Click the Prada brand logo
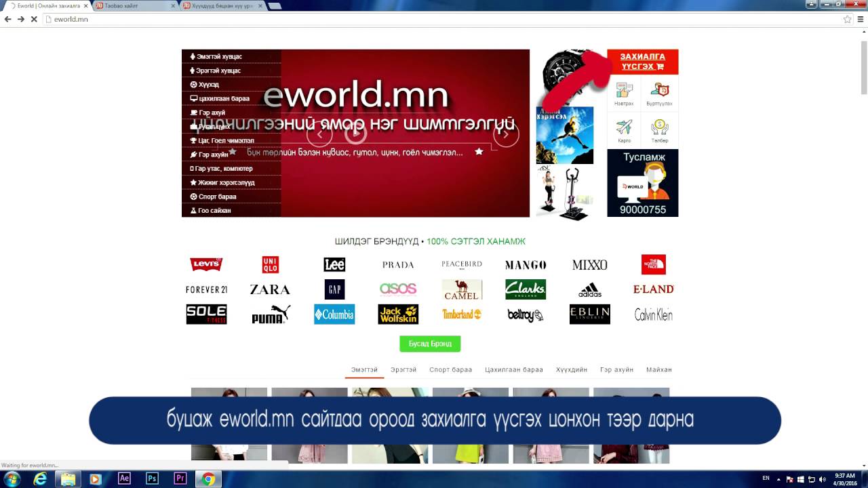Image resolution: width=868 pixels, height=488 pixels. click(398, 265)
